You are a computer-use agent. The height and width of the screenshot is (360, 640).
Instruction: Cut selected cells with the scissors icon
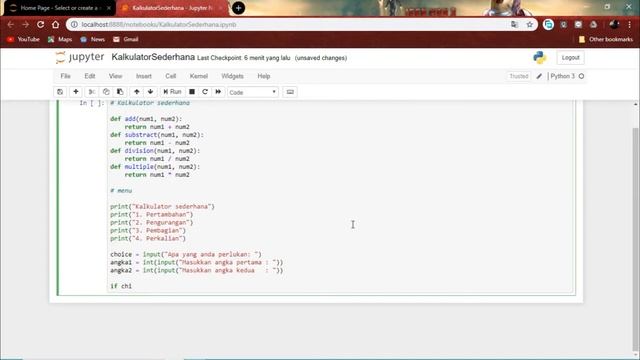(92, 92)
